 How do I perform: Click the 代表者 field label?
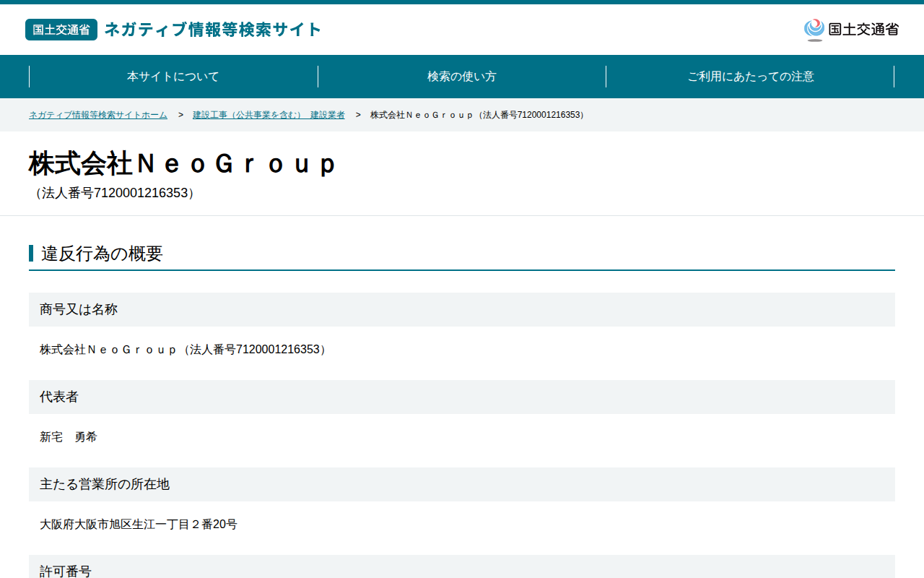pos(59,397)
